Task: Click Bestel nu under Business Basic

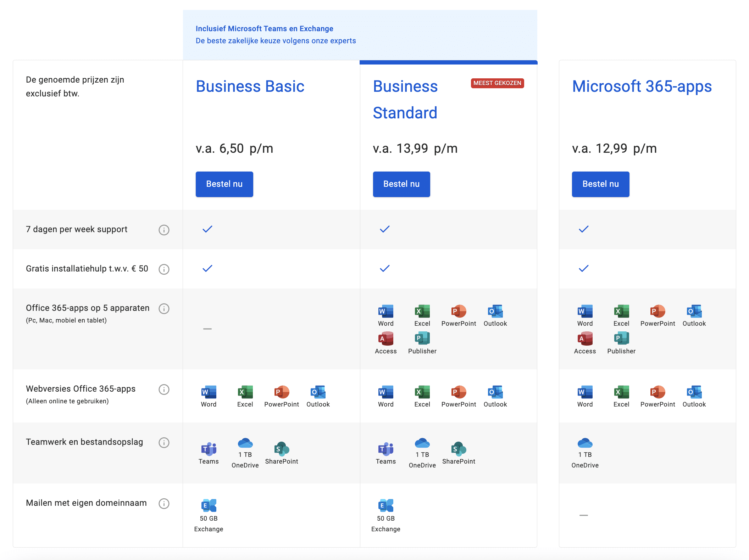Action: (x=224, y=184)
